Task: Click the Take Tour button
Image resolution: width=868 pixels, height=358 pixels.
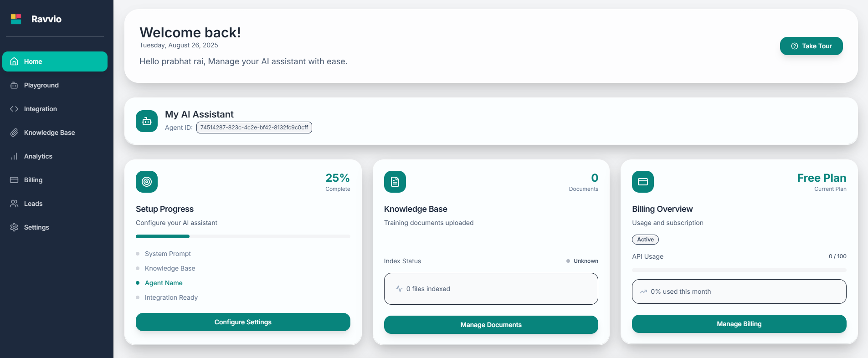Action: pyautogui.click(x=811, y=46)
